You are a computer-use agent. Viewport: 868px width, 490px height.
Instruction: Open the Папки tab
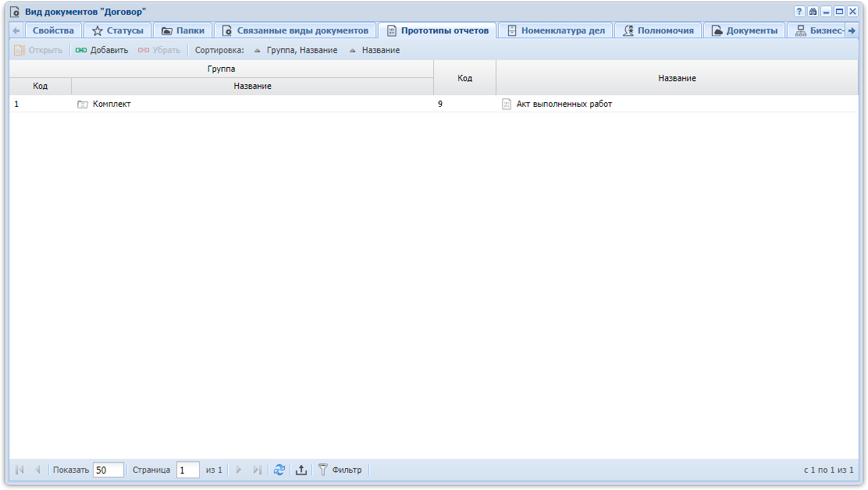pyautogui.click(x=183, y=30)
